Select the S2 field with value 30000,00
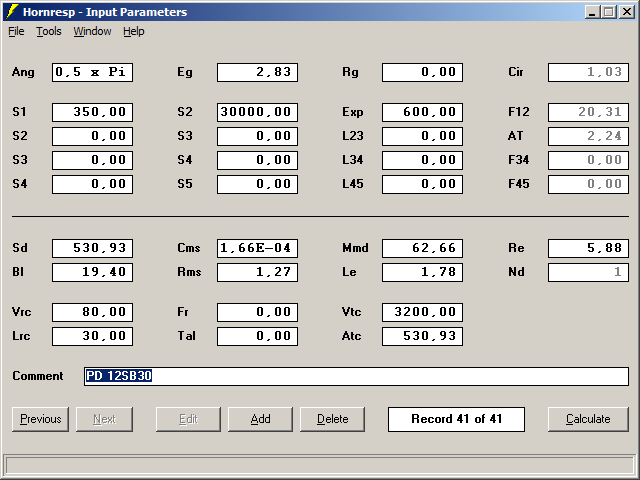 (x=257, y=112)
